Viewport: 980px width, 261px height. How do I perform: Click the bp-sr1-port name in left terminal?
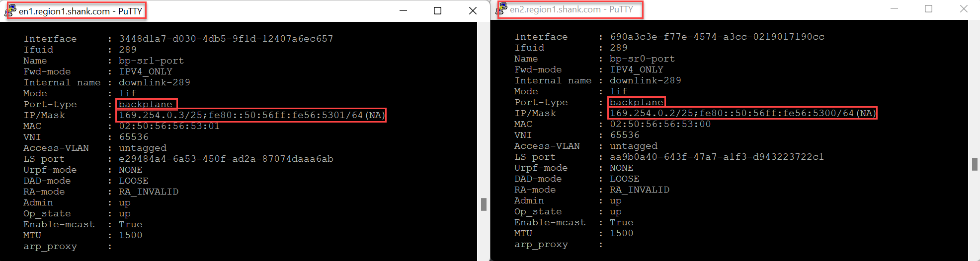(152, 61)
